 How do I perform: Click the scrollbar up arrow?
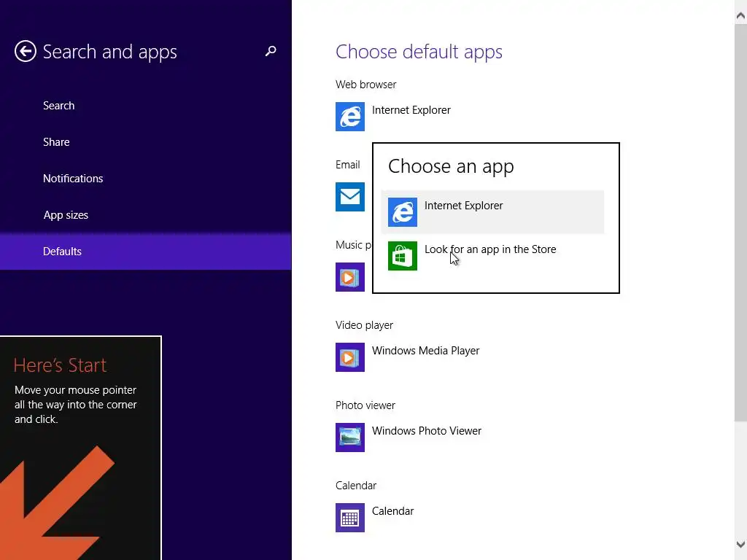tap(740, 15)
